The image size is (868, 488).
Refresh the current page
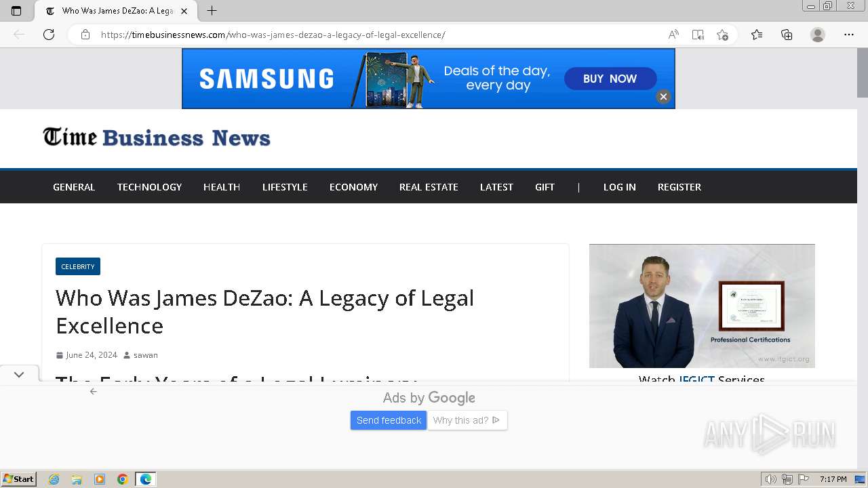coord(49,35)
